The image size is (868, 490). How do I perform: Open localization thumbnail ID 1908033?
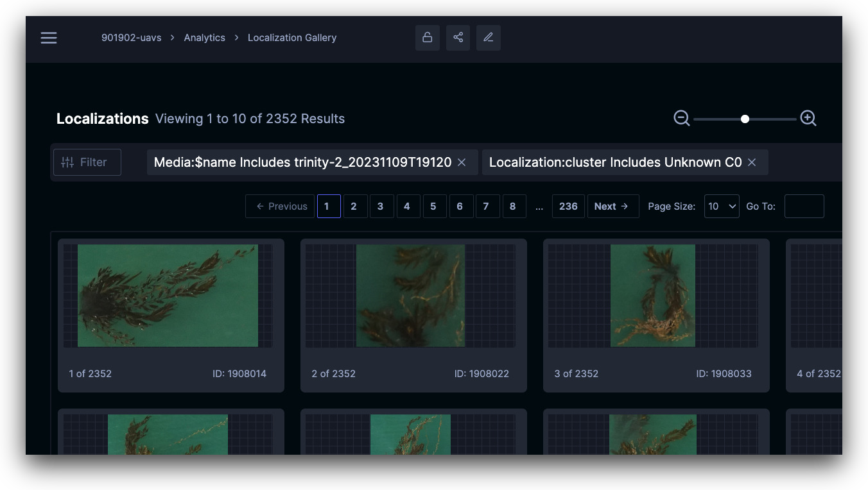[x=653, y=296]
